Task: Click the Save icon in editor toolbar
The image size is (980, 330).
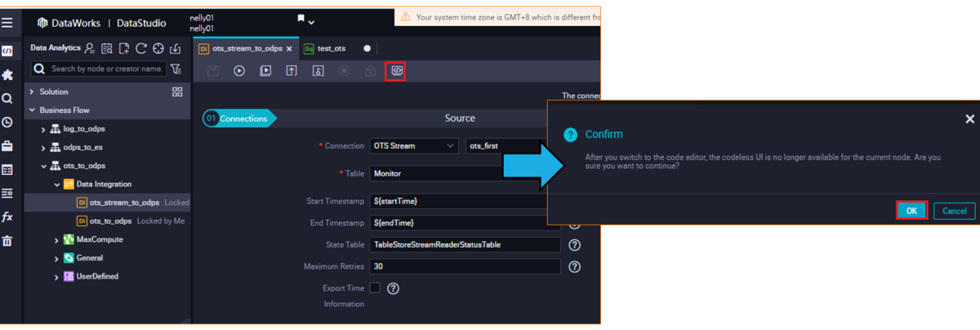Action: coord(213,71)
